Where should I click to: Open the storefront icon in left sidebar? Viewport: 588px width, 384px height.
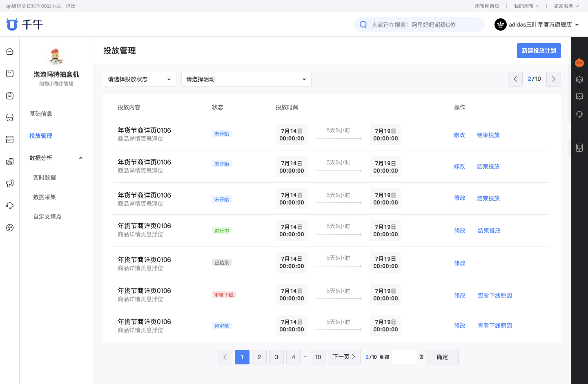10,118
